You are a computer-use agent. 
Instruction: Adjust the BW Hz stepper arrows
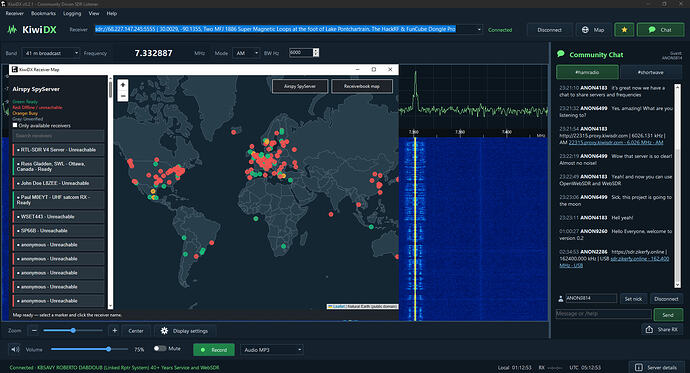pyautogui.click(x=316, y=52)
